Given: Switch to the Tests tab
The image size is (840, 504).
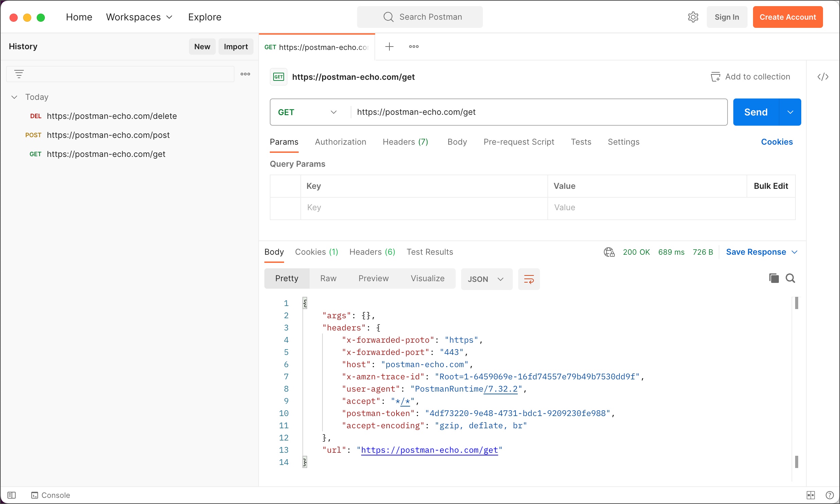Looking at the screenshot, I should tap(581, 142).
